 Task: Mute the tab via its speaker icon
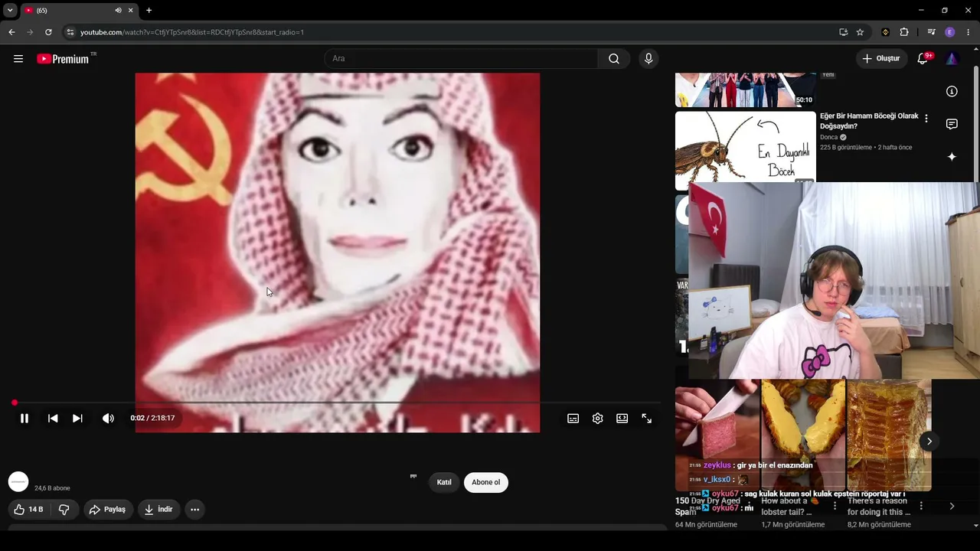coord(118,11)
